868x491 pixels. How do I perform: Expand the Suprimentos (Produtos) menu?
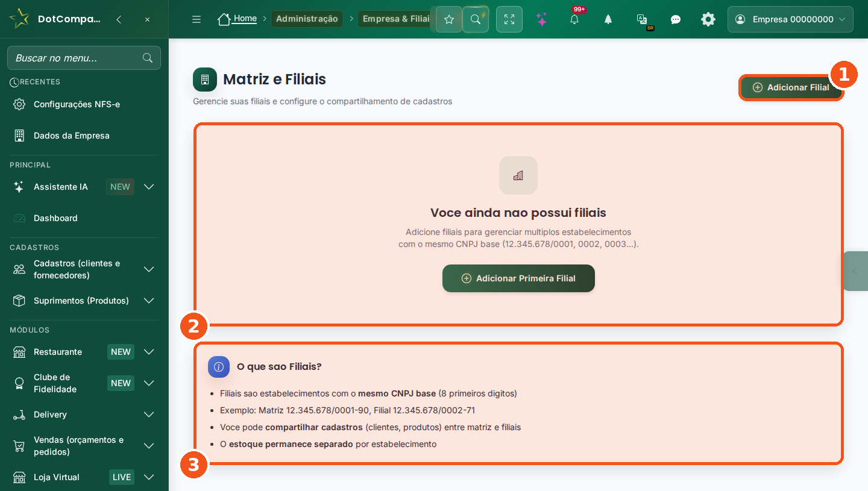tap(149, 301)
